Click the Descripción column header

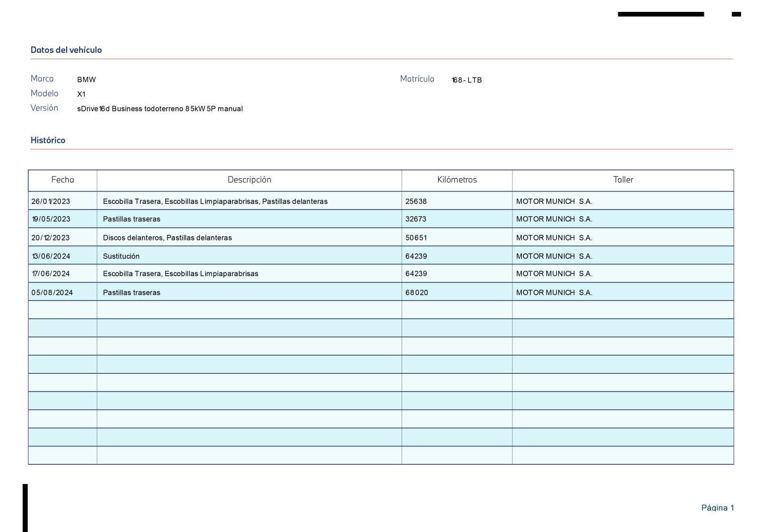tap(249, 180)
